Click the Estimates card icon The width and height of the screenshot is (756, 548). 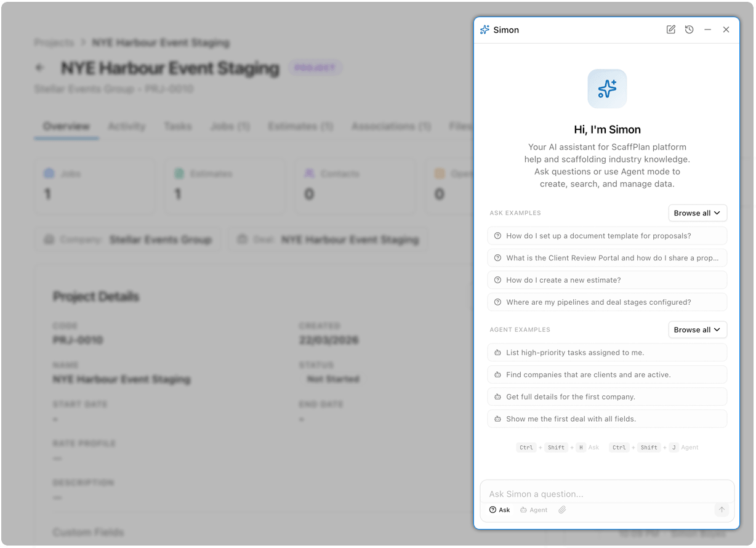tap(179, 174)
